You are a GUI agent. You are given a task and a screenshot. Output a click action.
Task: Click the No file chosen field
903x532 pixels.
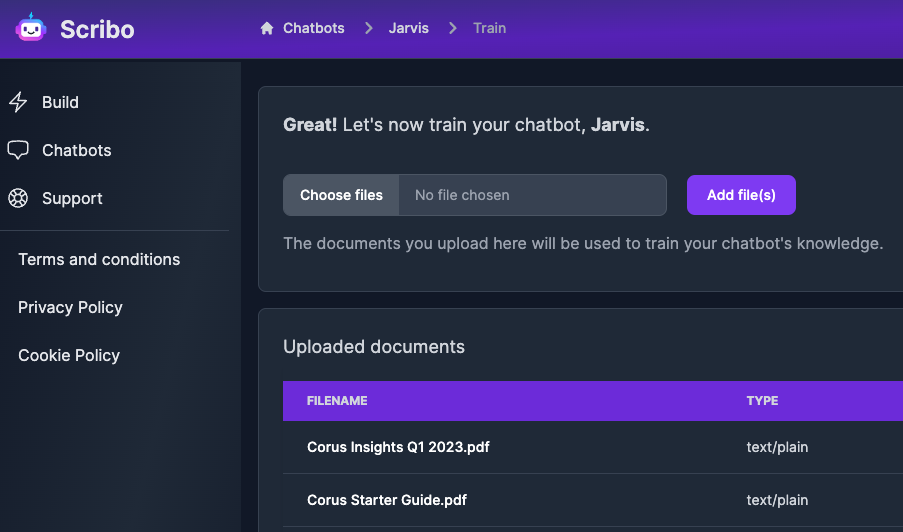(533, 195)
